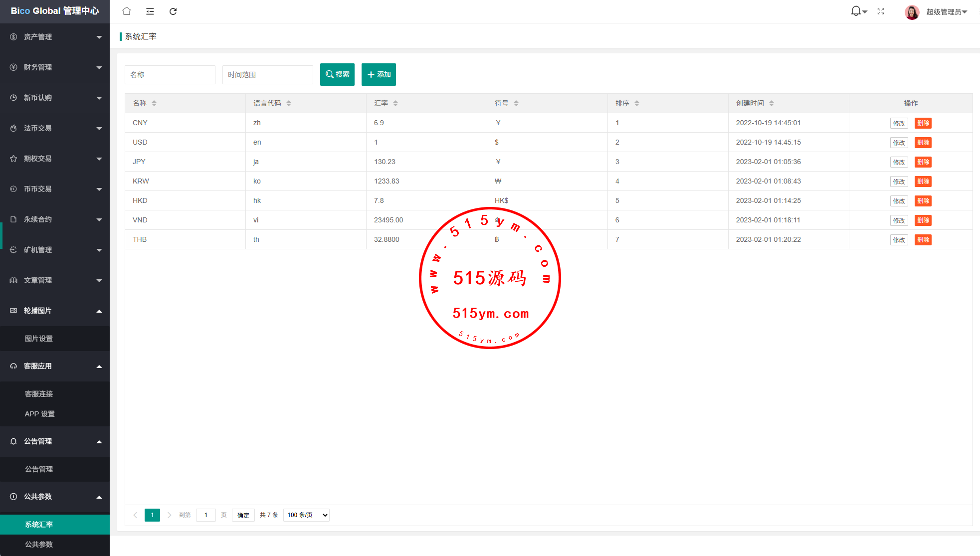Image resolution: width=980 pixels, height=556 pixels.
Task: Click the home icon in top bar
Action: (127, 11)
